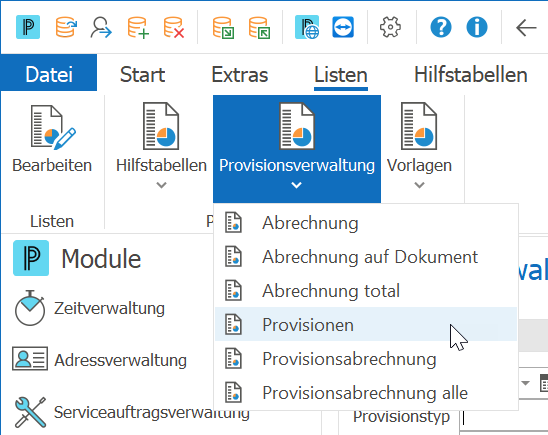Click the P application logo in quick toolbar
This screenshot has width=548, height=435.
click(x=28, y=27)
